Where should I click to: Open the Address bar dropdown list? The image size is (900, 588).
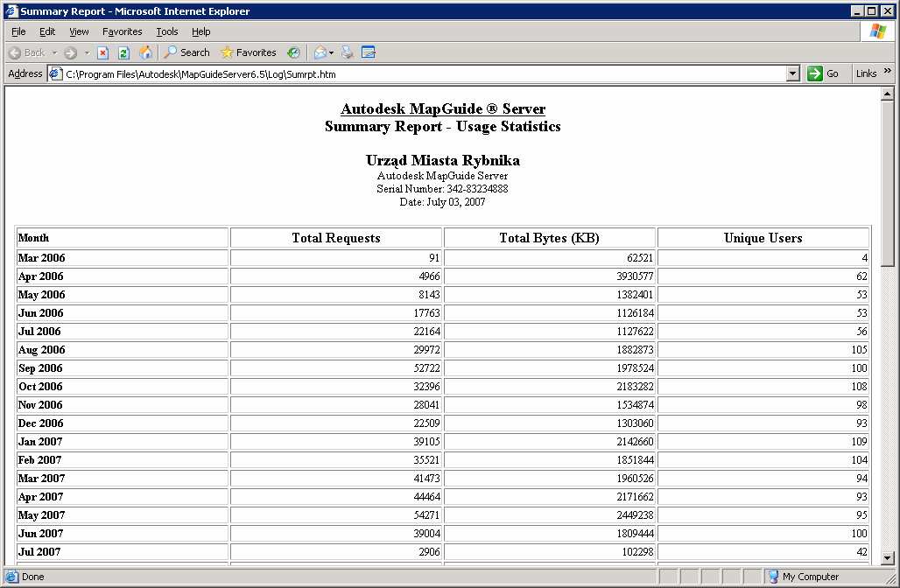(x=792, y=73)
